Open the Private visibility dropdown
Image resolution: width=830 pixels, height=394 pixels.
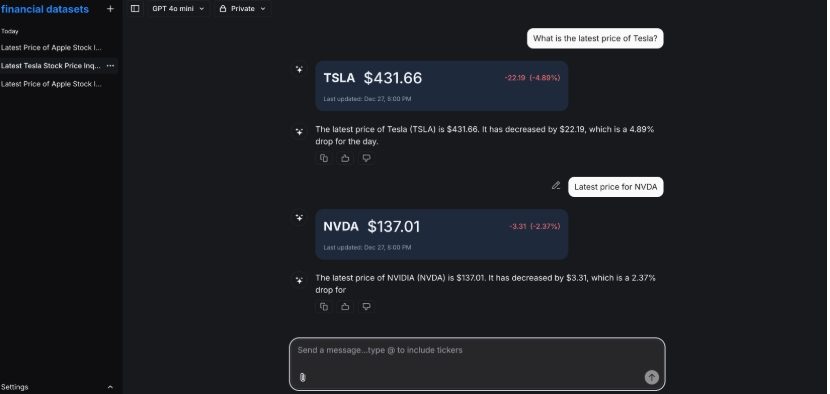point(242,8)
